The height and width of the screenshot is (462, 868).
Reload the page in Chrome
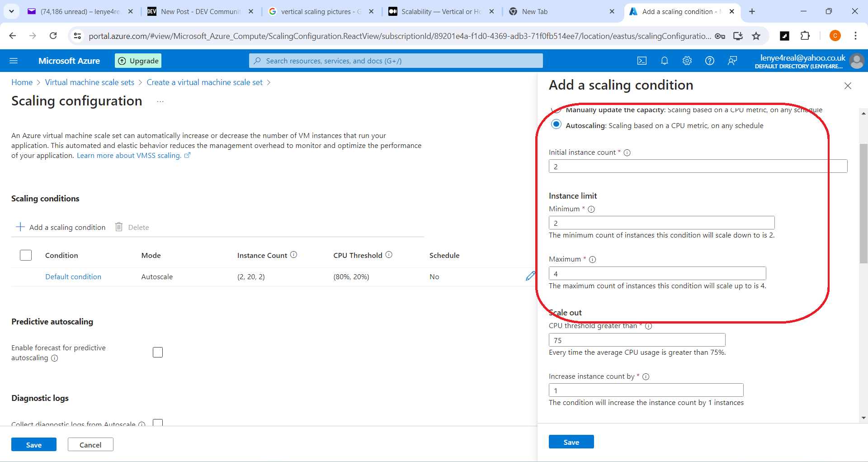(x=53, y=36)
